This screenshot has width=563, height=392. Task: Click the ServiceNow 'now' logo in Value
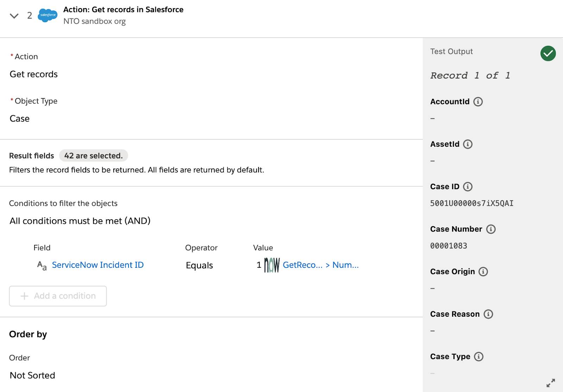pyautogui.click(x=272, y=265)
